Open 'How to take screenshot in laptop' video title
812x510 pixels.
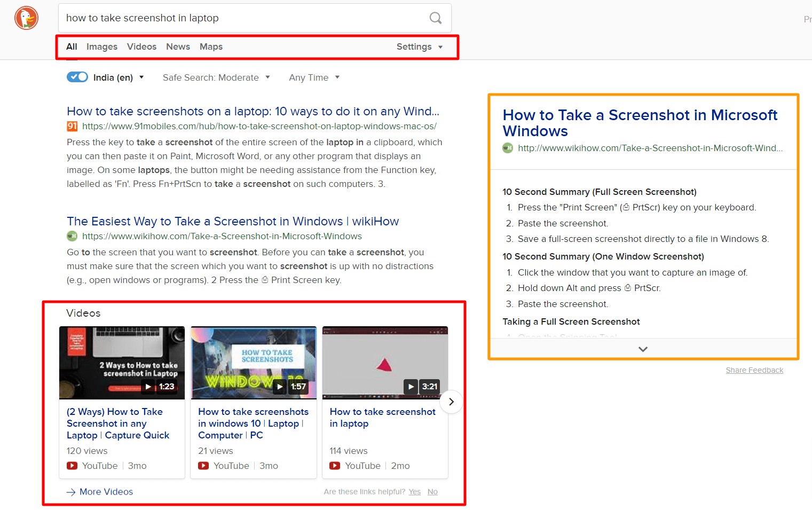pos(383,418)
